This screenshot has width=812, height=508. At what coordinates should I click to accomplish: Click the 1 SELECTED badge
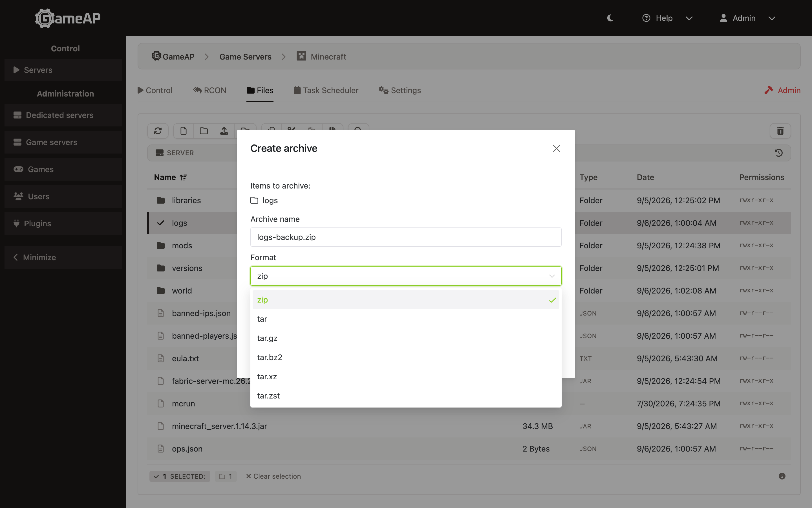(x=180, y=476)
